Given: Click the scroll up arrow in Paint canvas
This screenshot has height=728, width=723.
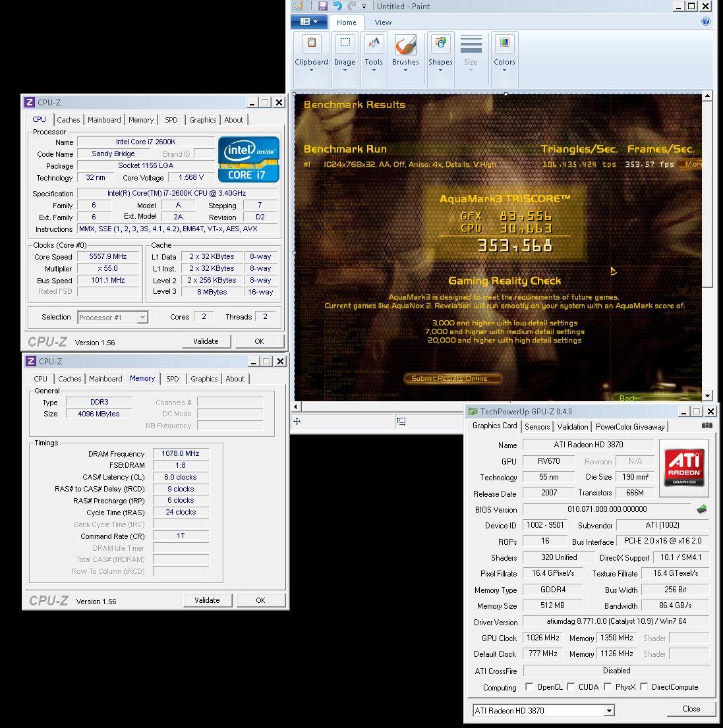Looking at the screenshot, I should [x=707, y=96].
